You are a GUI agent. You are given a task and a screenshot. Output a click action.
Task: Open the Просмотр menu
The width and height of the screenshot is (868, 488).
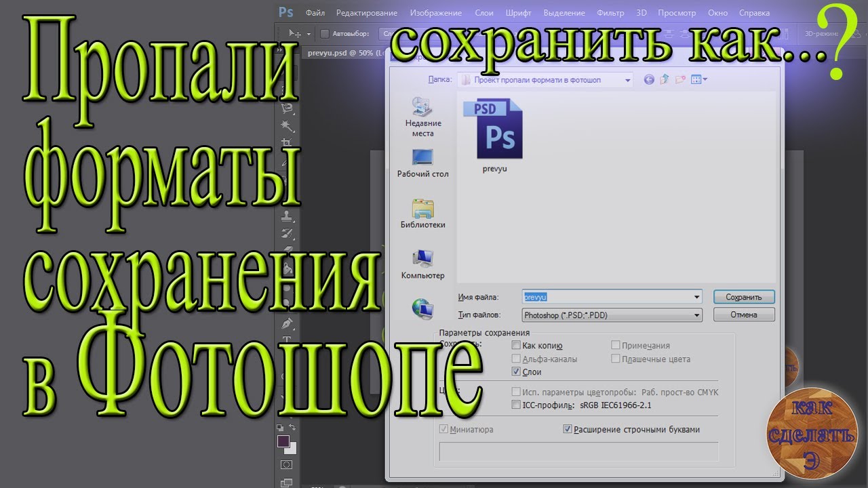point(677,13)
